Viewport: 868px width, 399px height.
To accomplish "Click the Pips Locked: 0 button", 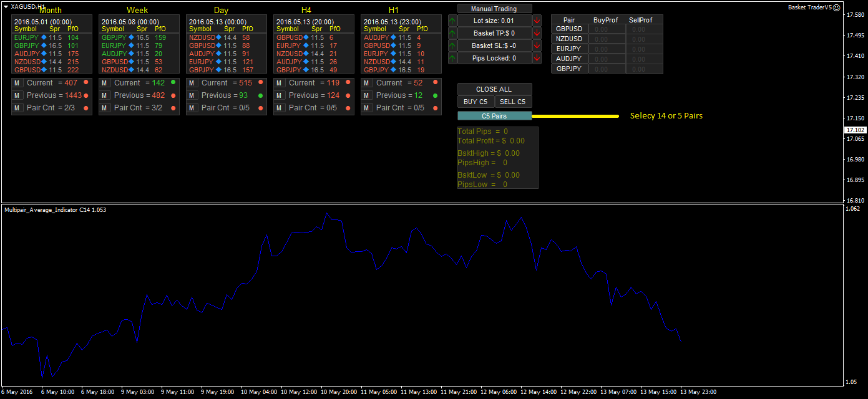I will (x=494, y=58).
